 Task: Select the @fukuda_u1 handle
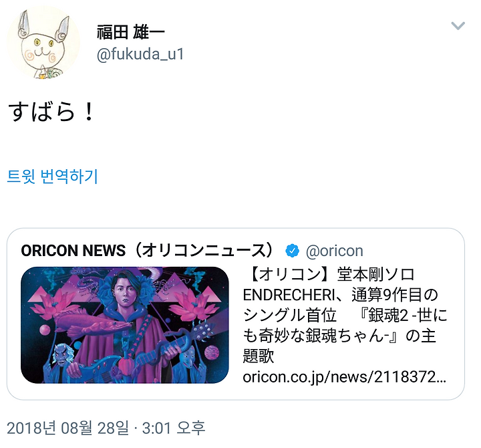pos(140,54)
